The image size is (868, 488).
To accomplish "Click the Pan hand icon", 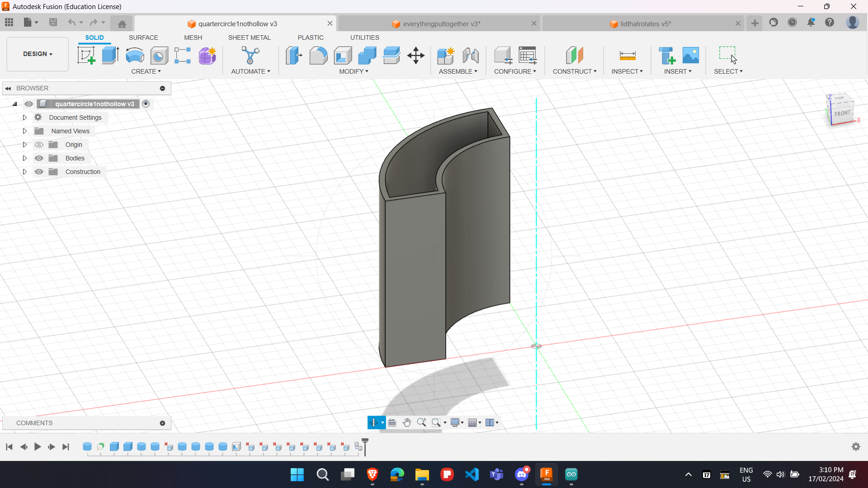I will point(407,422).
